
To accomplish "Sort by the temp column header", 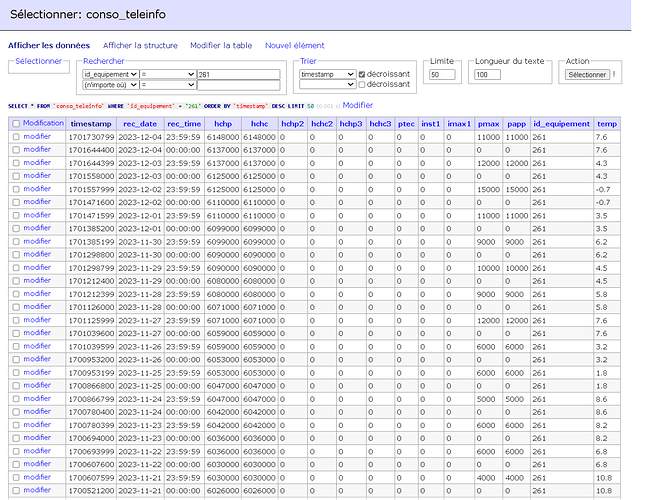I will 607,123.
